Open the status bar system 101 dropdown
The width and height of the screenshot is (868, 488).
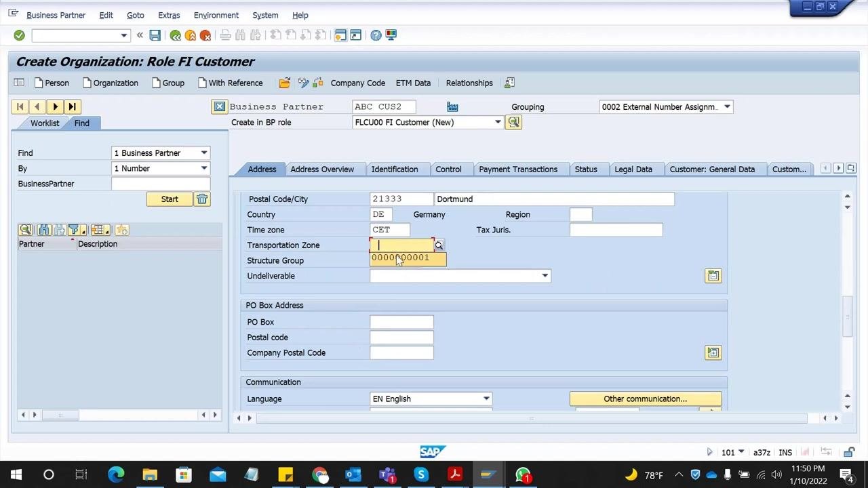(741, 452)
